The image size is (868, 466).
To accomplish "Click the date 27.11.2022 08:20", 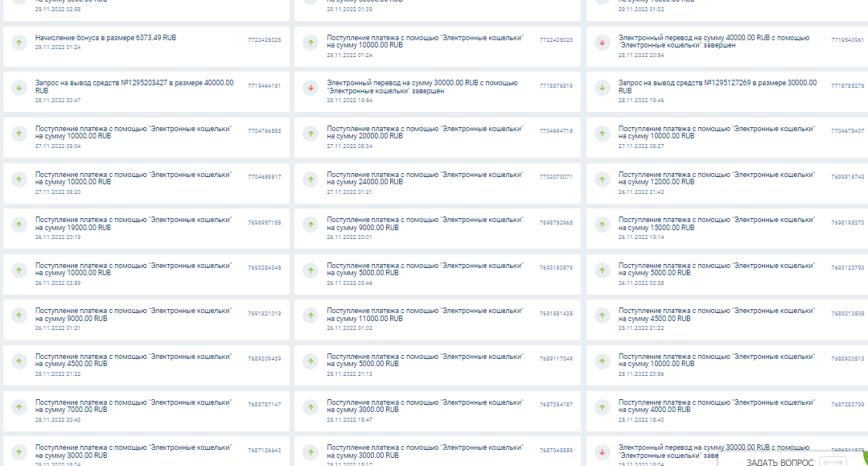I will [x=58, y=192].
